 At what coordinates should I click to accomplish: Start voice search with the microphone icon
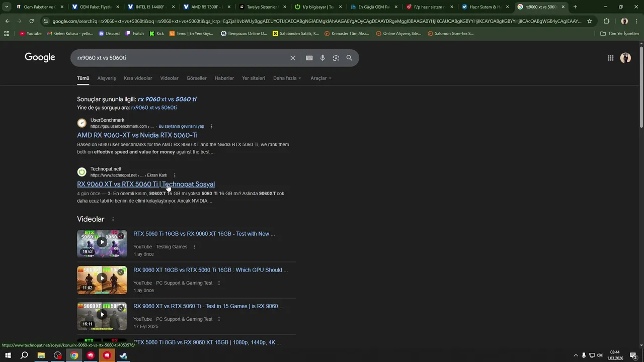tap(323, 58)
